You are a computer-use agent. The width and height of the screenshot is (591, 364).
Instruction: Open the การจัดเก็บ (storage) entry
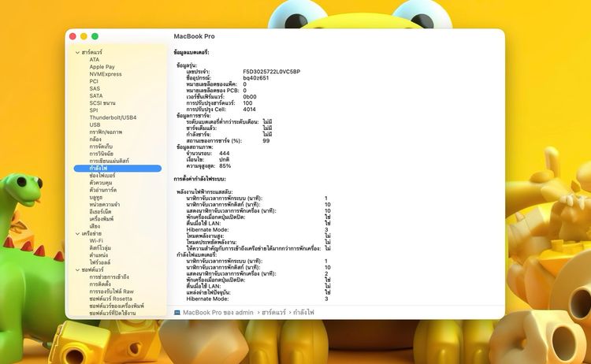(x=101, y=147)
